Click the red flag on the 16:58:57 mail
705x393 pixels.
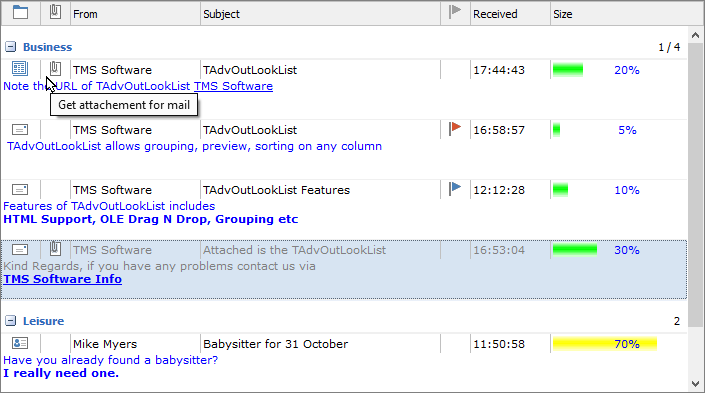455,129
